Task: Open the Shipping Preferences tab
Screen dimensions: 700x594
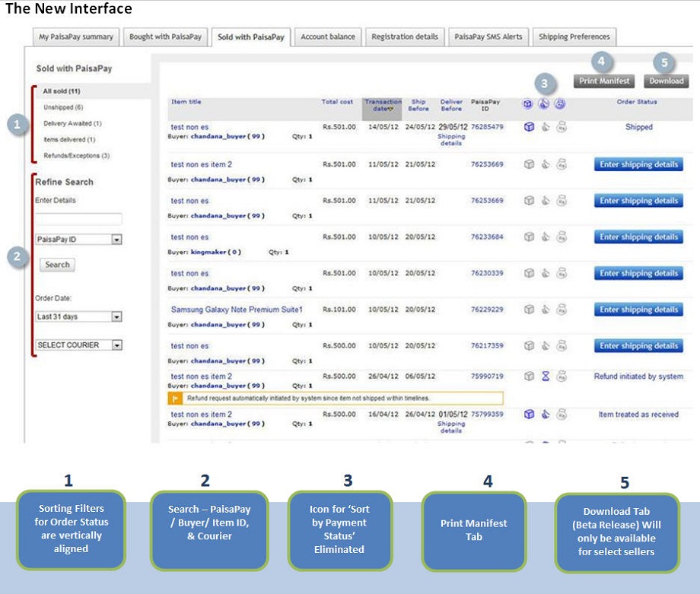Action: 574,37
